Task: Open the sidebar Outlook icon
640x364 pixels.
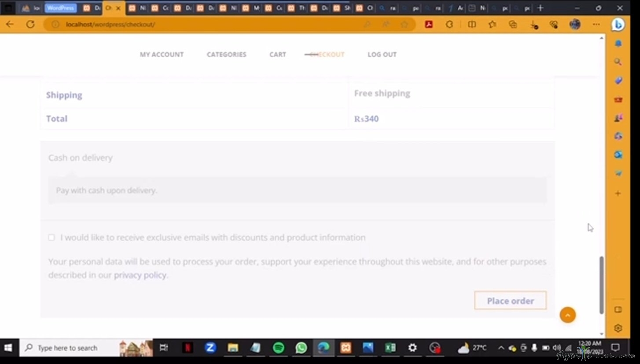Action: click(x=618, y=155)
